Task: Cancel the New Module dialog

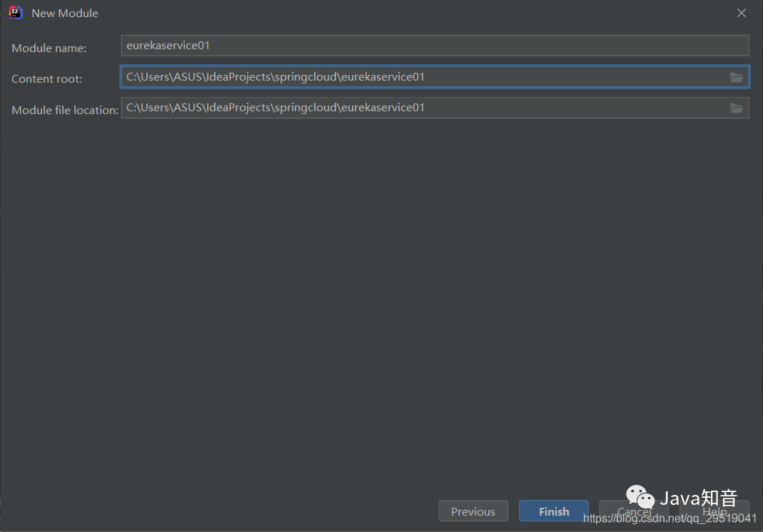Action: coord(634,511)
